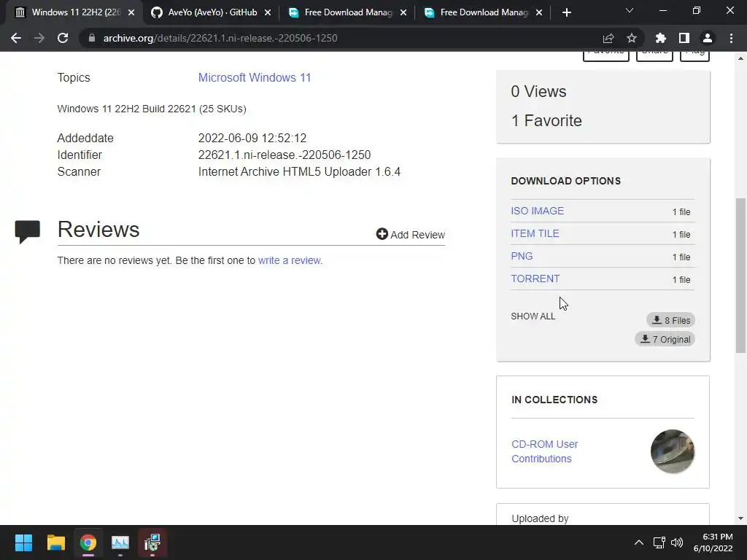Open network settings from the tray
Image resolution: width=747 pixels, height=560 pixels.
coord(659,542)
